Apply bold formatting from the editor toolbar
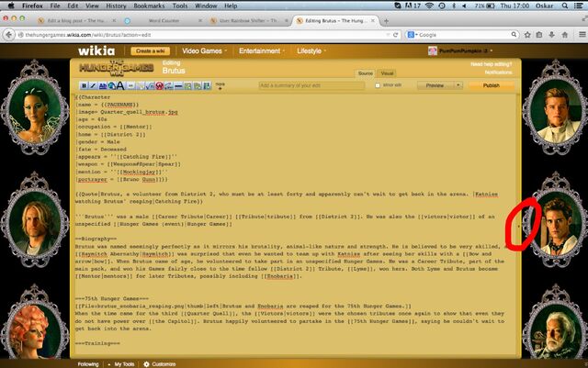Screen dimensions: 588x368 (84, 86)
